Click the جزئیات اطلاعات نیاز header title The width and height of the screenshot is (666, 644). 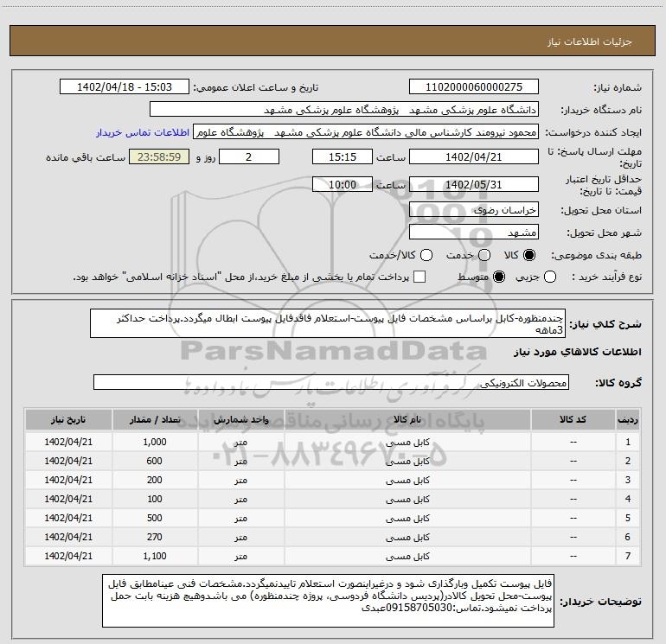[x=590, y=41]
